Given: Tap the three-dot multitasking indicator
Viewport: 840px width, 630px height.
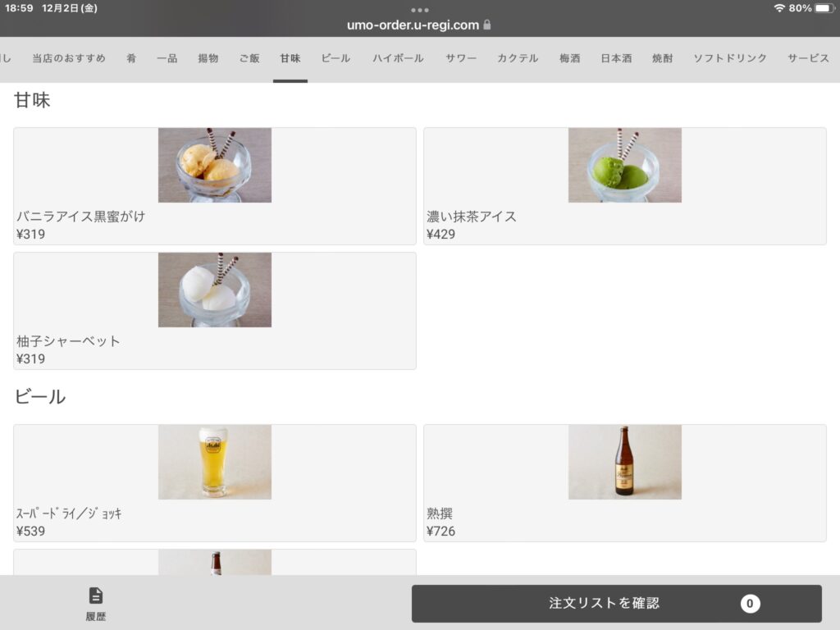Looking at the screenshot, I should point(420,10).
